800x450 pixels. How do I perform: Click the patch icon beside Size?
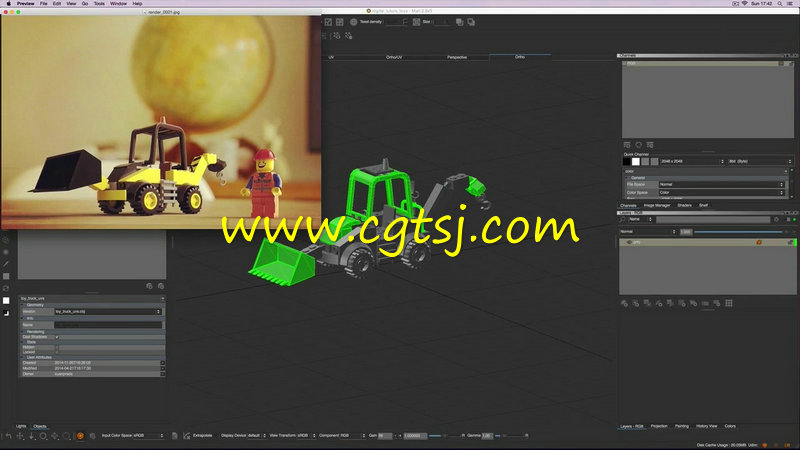(x=416, y=22)
